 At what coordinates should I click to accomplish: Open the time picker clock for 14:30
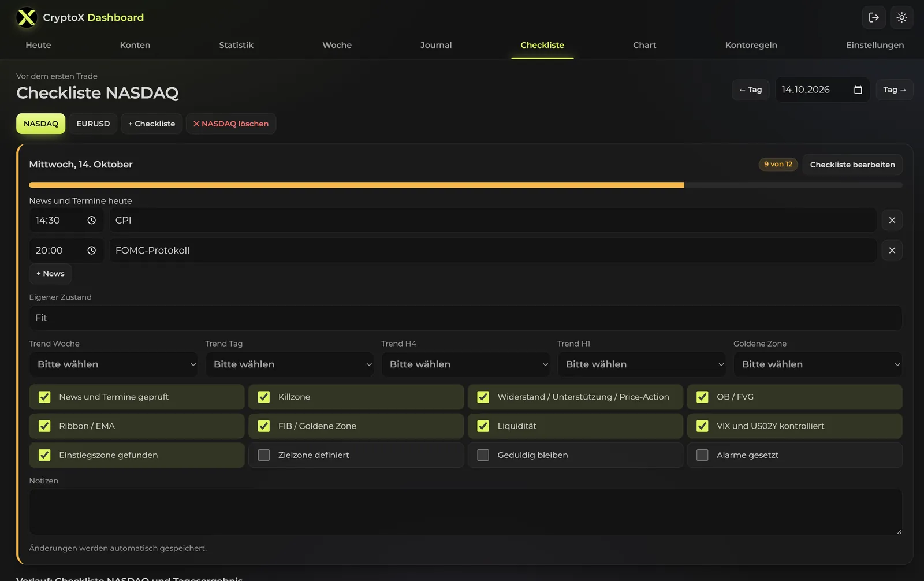pos(91,220)
